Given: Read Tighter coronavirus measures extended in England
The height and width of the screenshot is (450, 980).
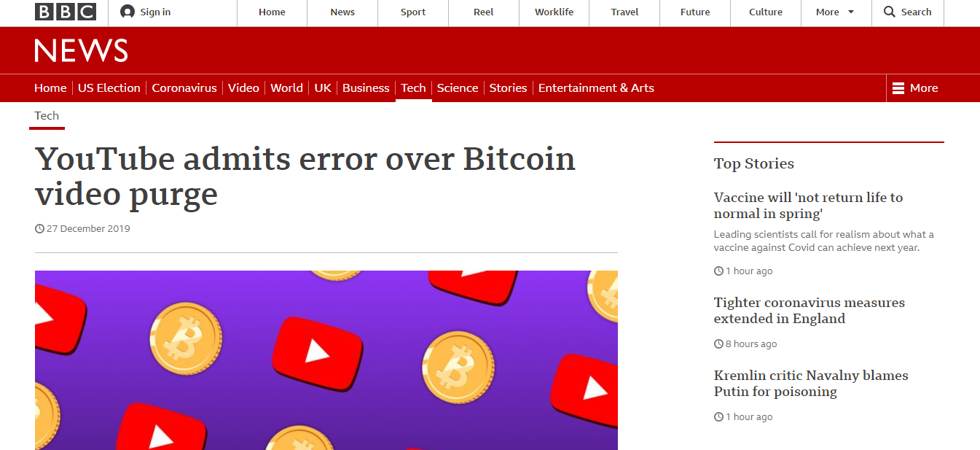Looking at the screenshot, I should pyautogui.click(x=810, y=311).
